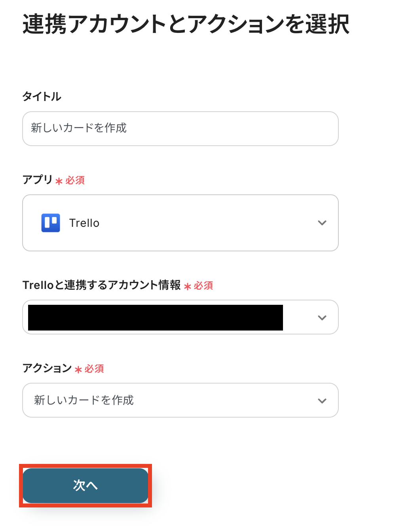This screenshot has height=532, width=395.
Task: Click the 連携アカウントとアクションを選択 page heading
Action: pyautogui.click(x=186, y=24)
